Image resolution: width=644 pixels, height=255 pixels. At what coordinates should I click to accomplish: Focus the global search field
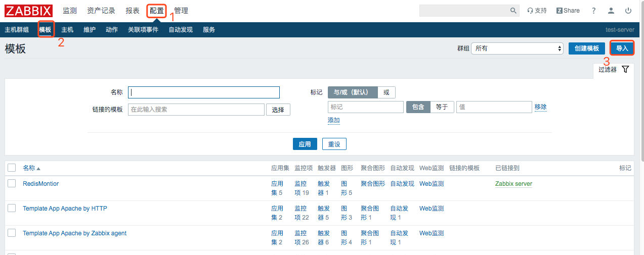click(x=464, y=11)
